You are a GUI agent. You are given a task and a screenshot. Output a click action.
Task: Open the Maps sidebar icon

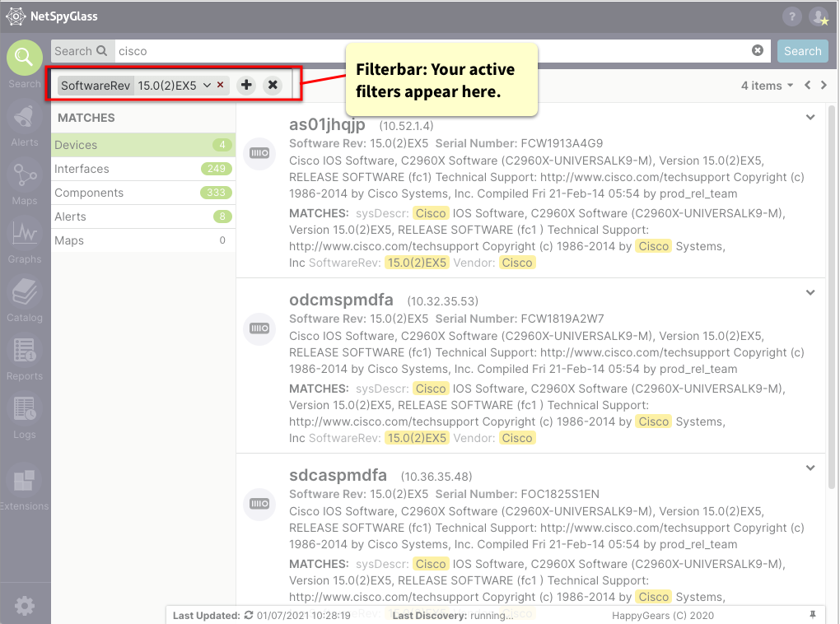pos(24,175)
